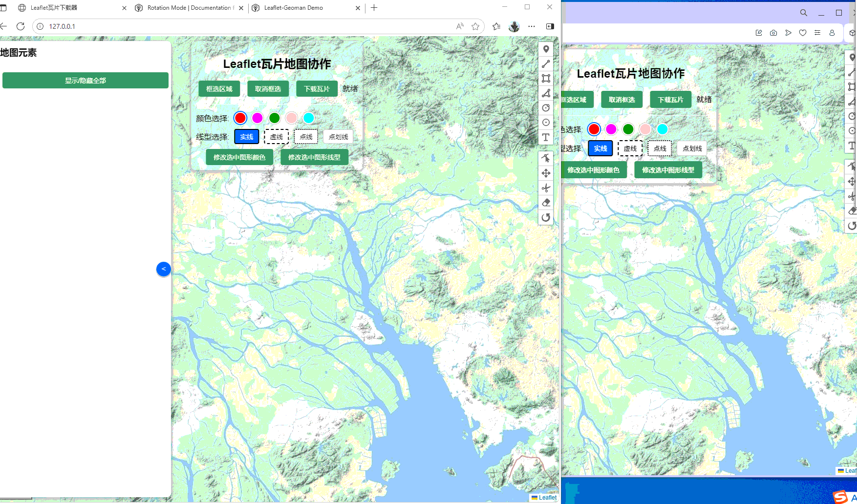857x504 pixels.
Task: Click the read aloud icon in address bar
Action: pyautogui.click(x=460, y=26)
